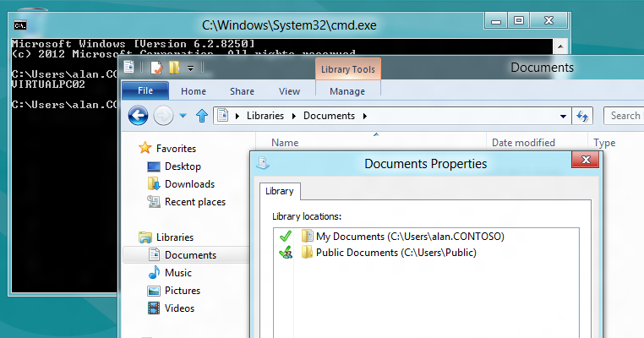Image resolution: width=644 pixels, height=338 pixels.
Task: Close the Documents Properties dialog
Action: (584, 161)
